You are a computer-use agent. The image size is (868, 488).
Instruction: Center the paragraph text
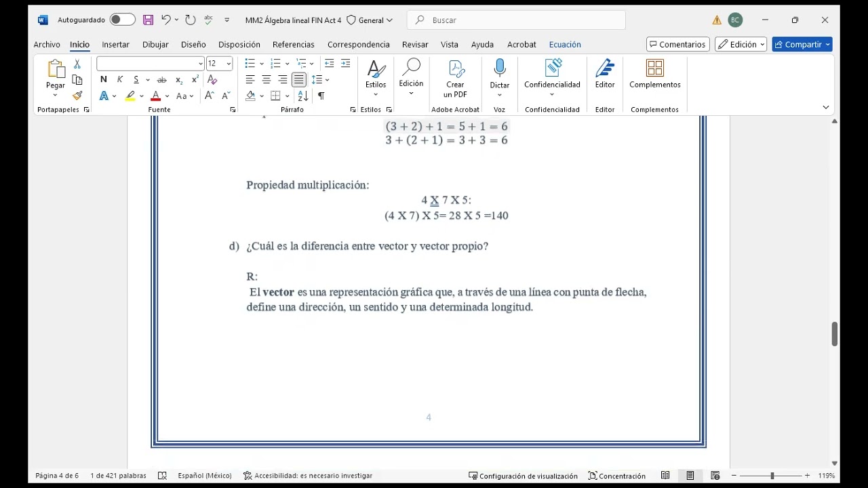[x=267, y=80]
